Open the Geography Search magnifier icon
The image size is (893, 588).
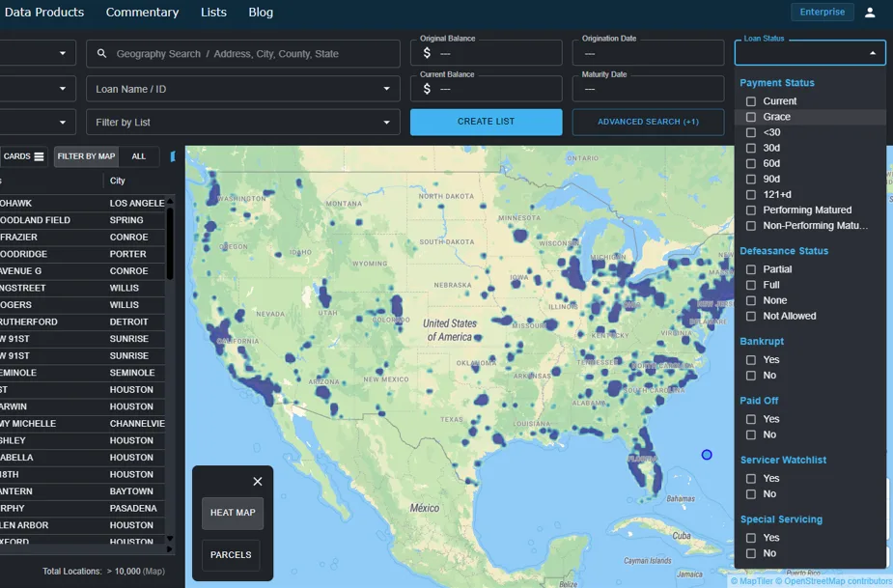(99, 53)
